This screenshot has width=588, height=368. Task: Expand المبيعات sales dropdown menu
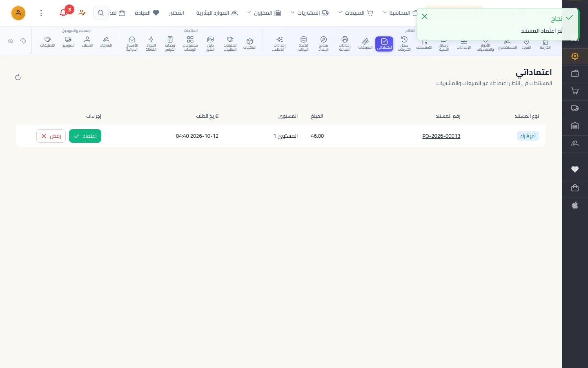tap(356, 13)
